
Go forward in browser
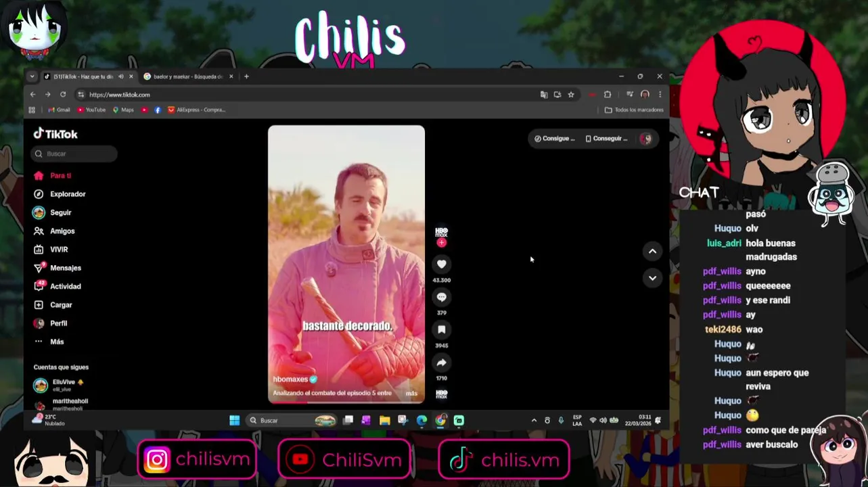(47, 95)
